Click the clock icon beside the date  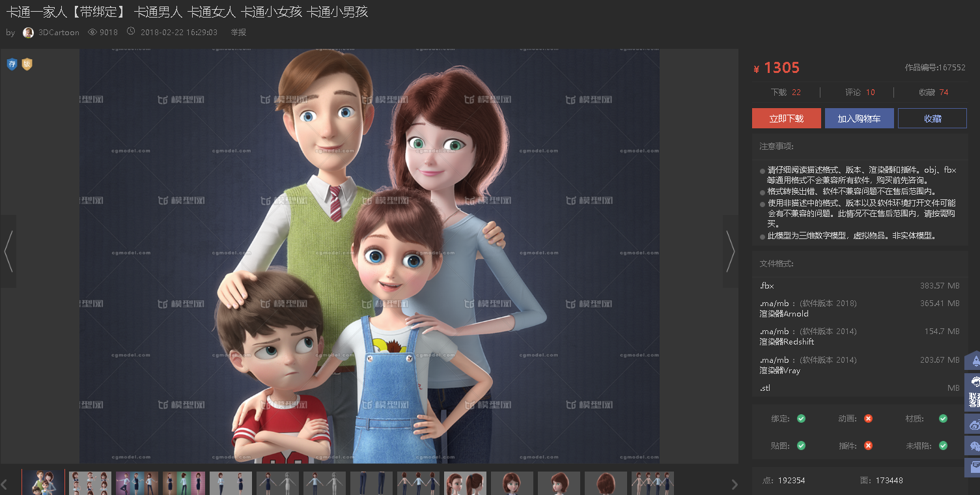131,31
